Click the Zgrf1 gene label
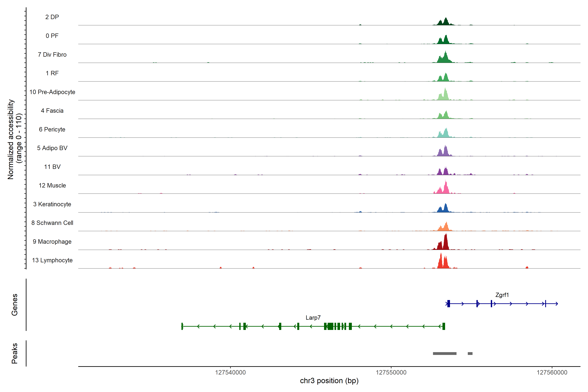 (502, 295)
